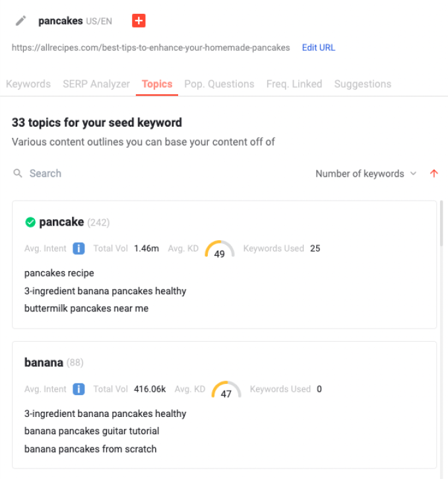
Task: Select the Pop. Questions tab
Action: pos(219,84)
